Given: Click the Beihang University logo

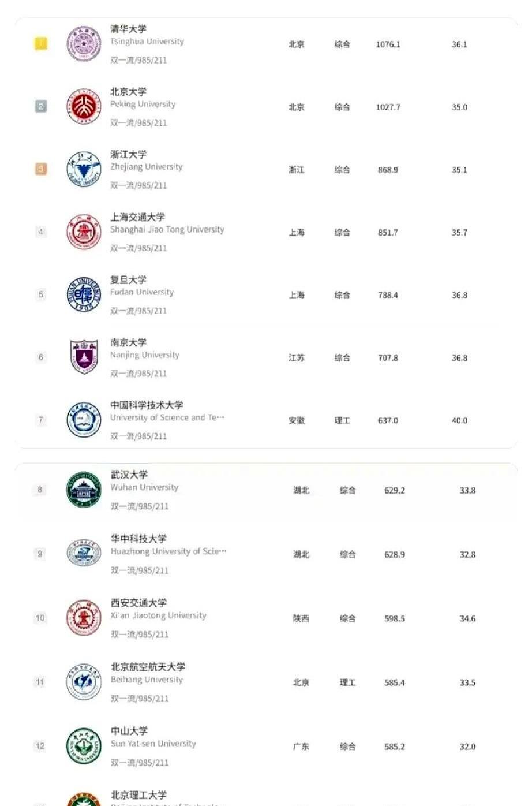Looking at the screenshot, I should [x=84, y=682].
